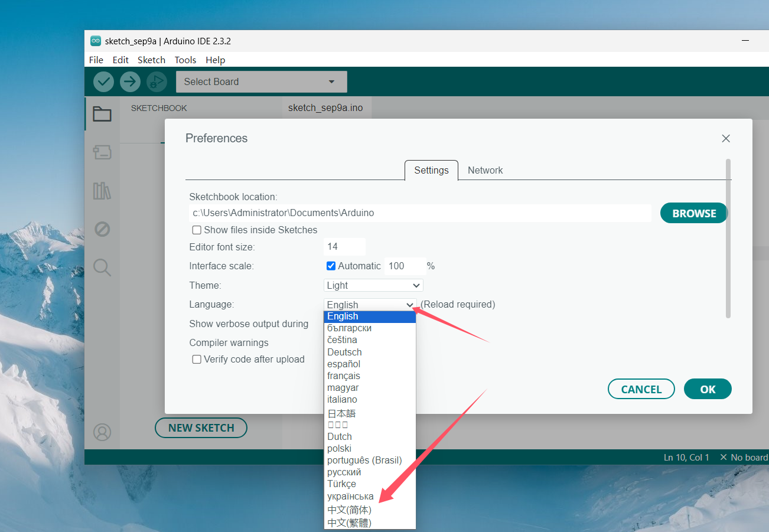The width and height of the screenshot is (769, 532).
Task: Open the Boards Manager sidebar icon
Action: click(102, 152)
